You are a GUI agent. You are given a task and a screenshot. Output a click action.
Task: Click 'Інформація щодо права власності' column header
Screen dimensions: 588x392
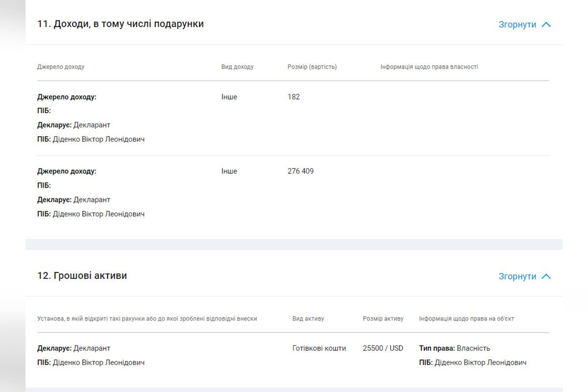pos(429,67)
